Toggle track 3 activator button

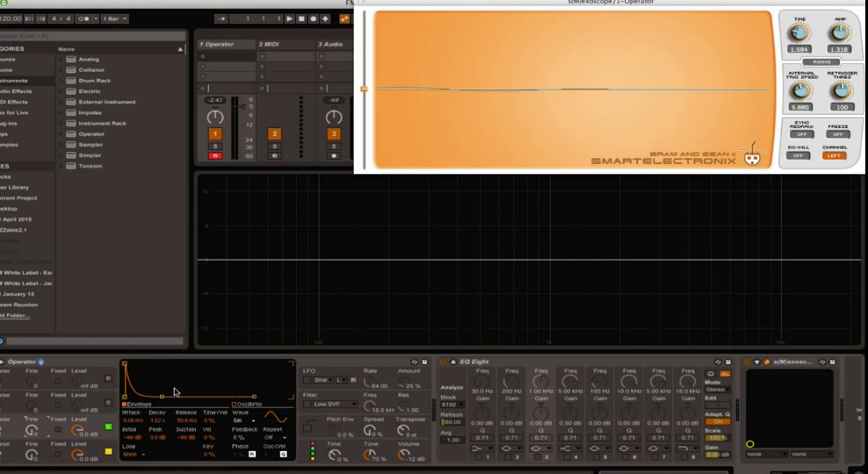tap(333, 133)
